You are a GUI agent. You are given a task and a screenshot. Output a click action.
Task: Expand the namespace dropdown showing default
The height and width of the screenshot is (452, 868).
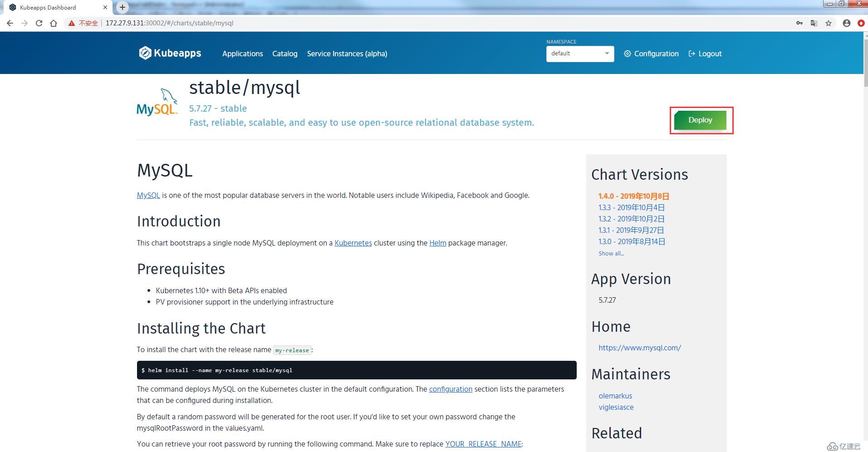point(580,54)
